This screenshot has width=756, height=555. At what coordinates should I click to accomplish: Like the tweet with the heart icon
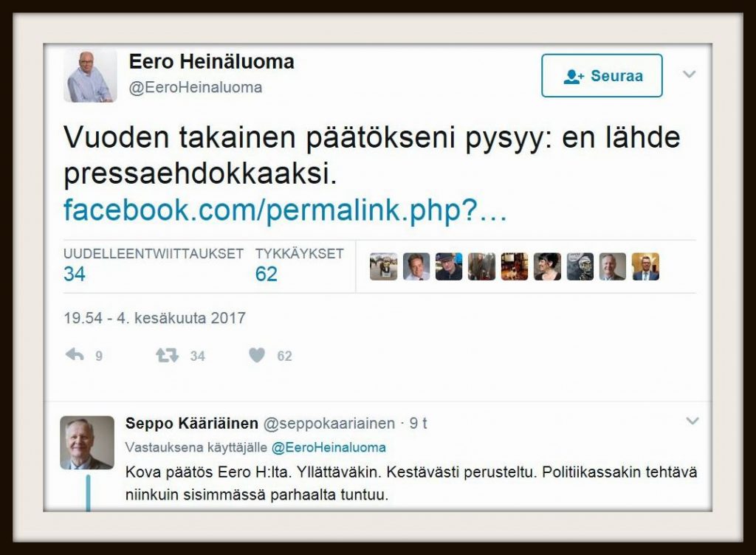click(x=257, y=356)
